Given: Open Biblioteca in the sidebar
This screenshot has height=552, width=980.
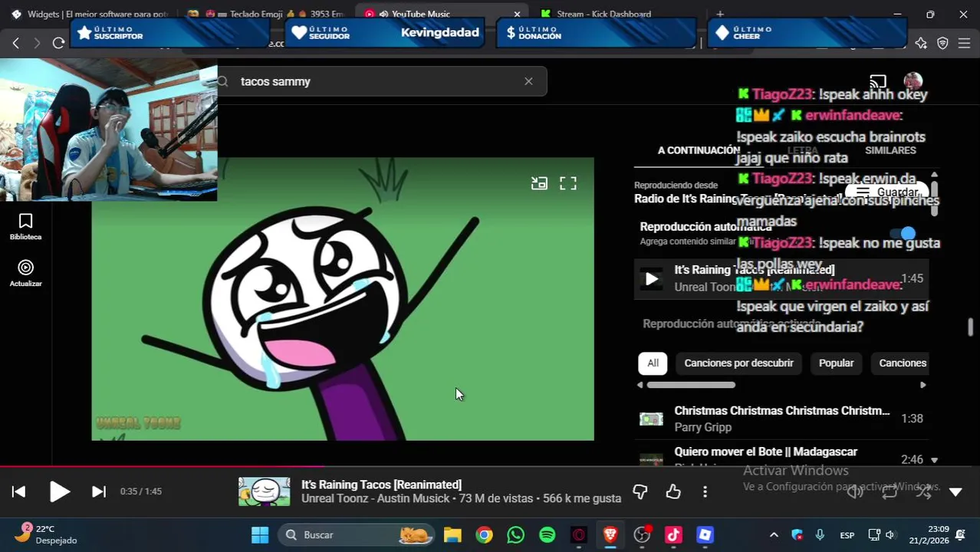Looking at the screenshot, I should (25, 227).
